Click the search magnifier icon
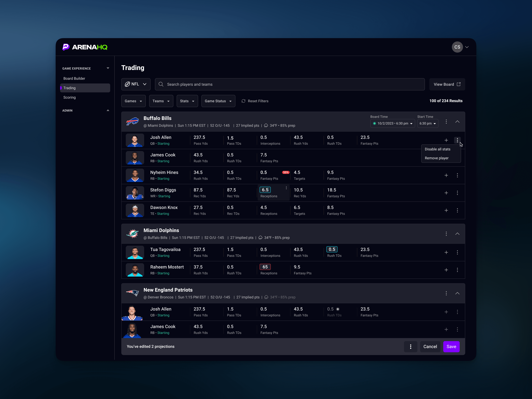Viewport: 532px width, 399px height. point(161,84)
